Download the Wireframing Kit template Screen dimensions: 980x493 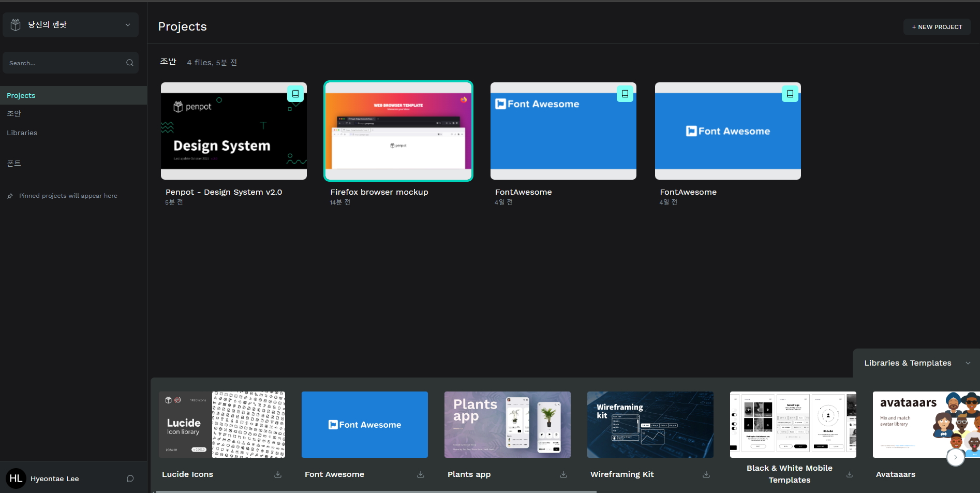pos(706,474)
